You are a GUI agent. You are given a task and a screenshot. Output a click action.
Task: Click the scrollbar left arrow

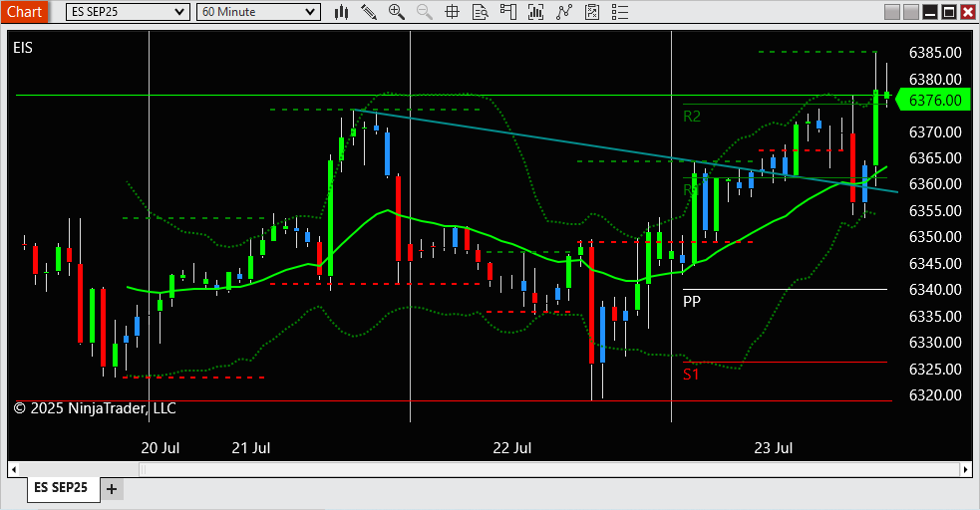click(14, 469)
